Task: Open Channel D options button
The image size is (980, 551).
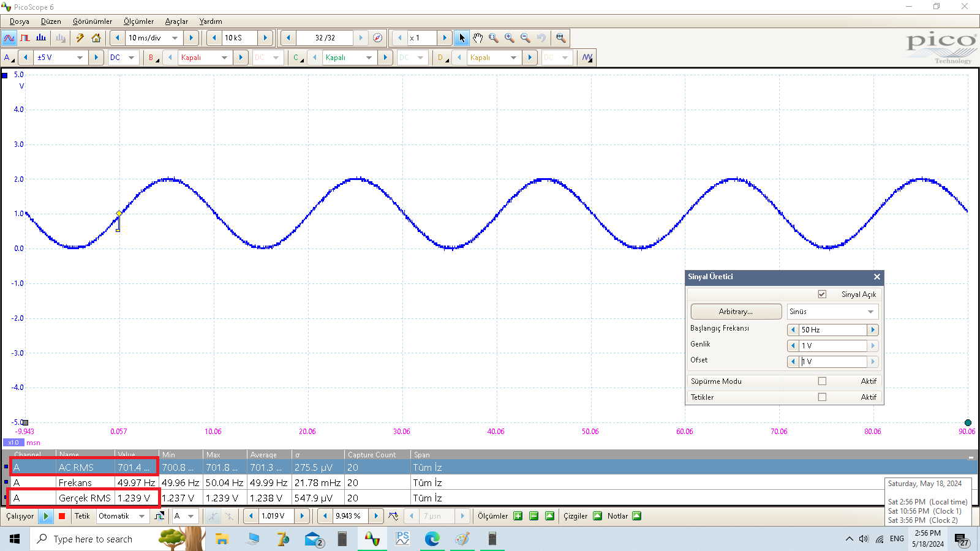Action: 442,58
